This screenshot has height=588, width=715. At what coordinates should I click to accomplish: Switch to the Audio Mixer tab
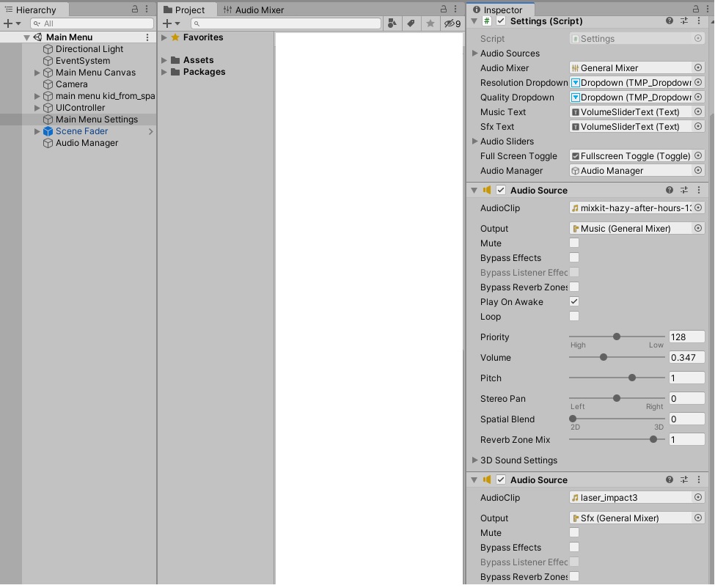tap(253, 10)
